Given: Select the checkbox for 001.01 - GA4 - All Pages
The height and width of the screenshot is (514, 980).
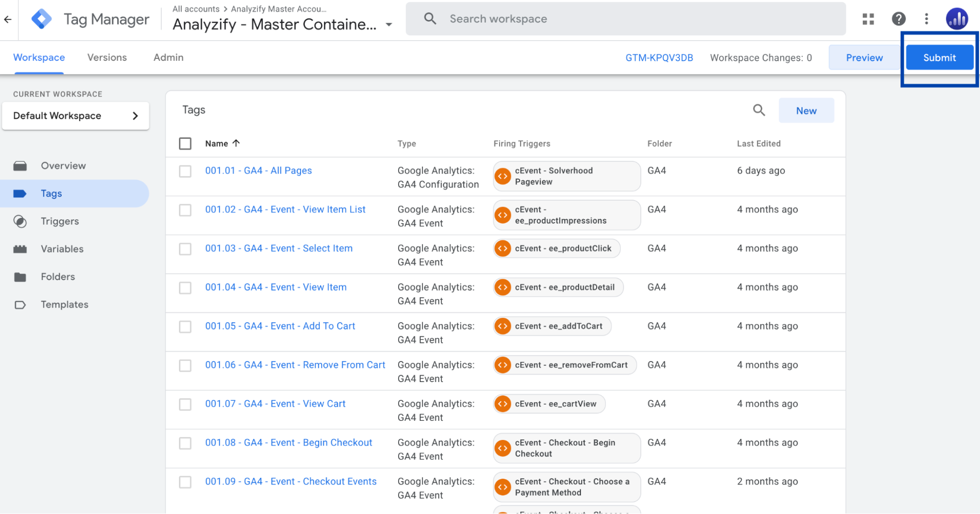Looking at the screenshot, I should (x=185, y=171).
